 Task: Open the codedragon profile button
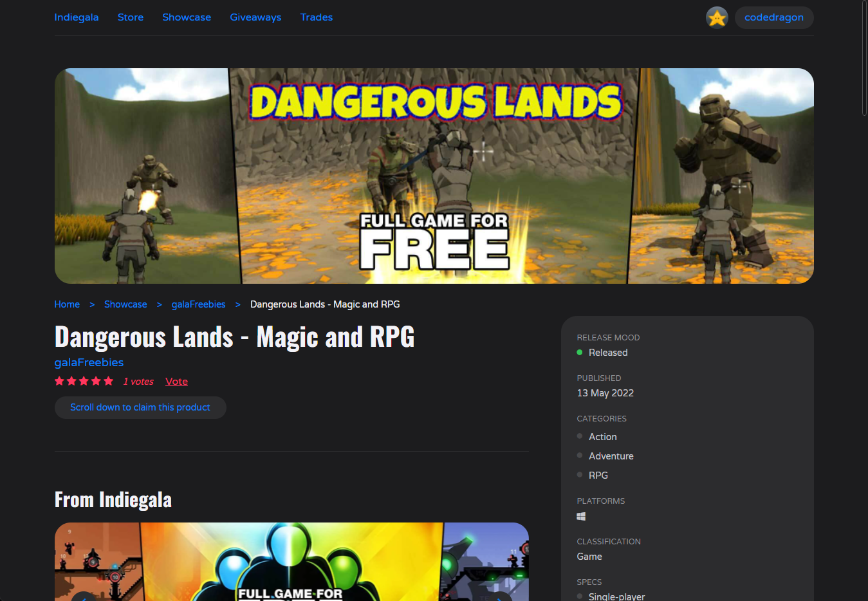[774, 17]
